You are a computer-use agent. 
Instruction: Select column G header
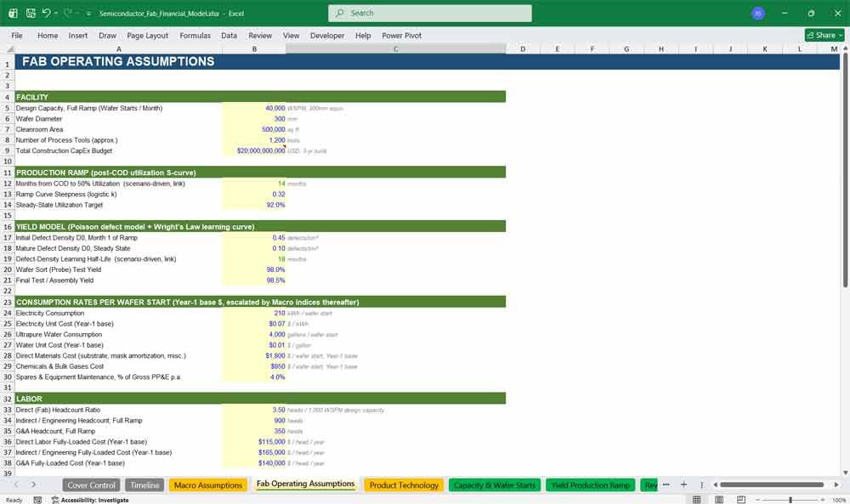[x=626, y=48]
